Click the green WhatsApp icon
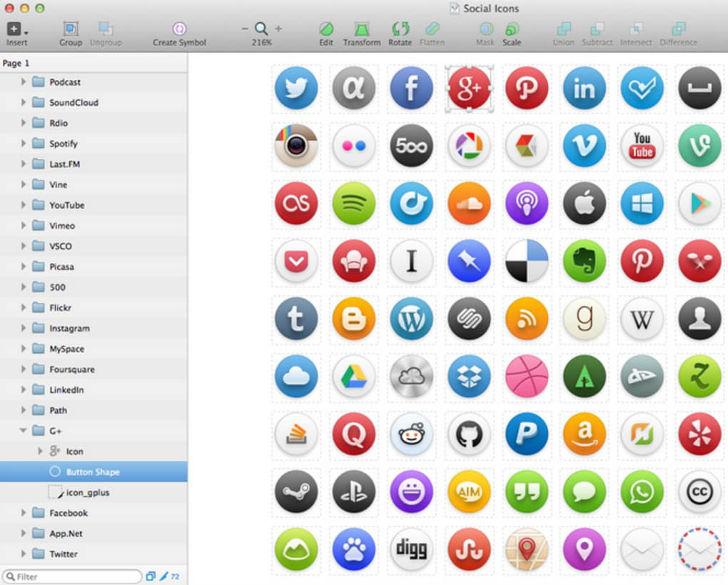 642,491
